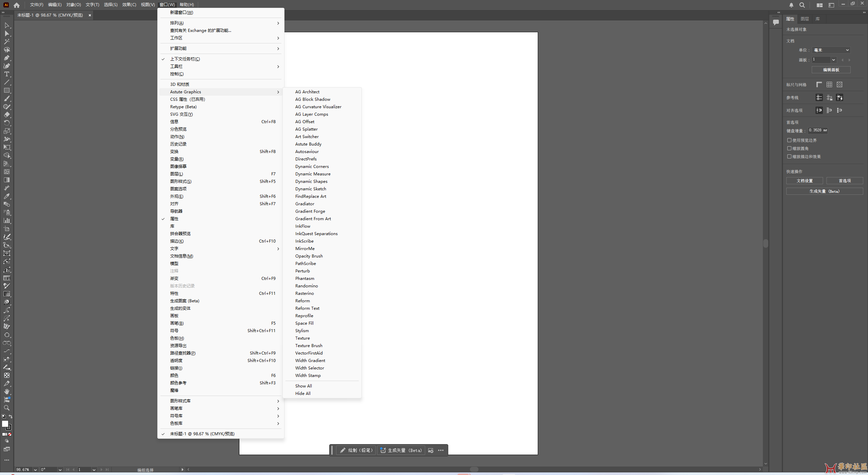Viewport: 868px width, 475px height.
Task: Show rulers icon in Properties panel
Action: coord(819,85)
